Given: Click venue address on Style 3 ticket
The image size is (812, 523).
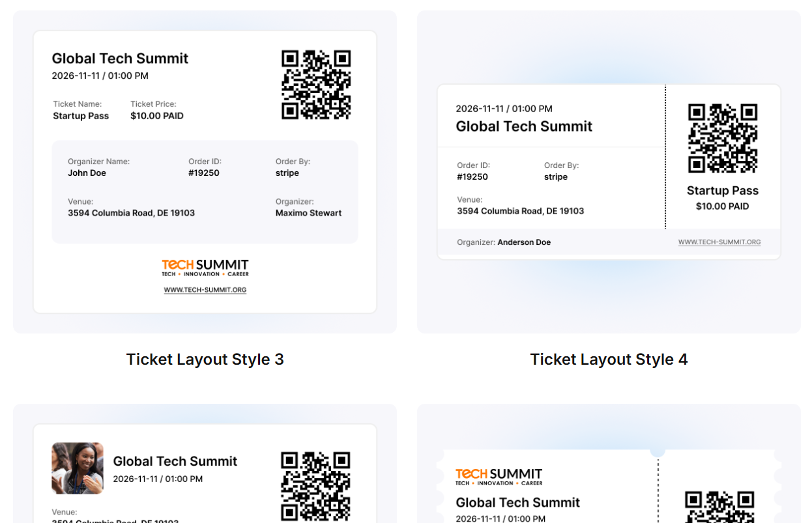Looking at the screenshot, I should tap(131, 213).
